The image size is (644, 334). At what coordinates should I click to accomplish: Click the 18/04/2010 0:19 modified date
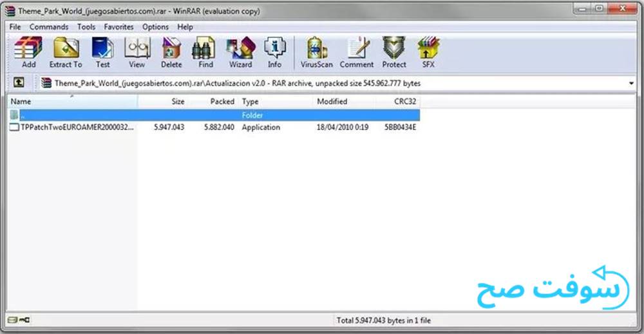[342, 127]
